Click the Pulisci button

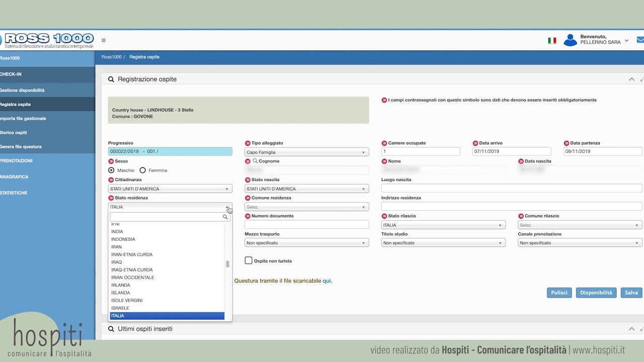click(x=559, y=293)
